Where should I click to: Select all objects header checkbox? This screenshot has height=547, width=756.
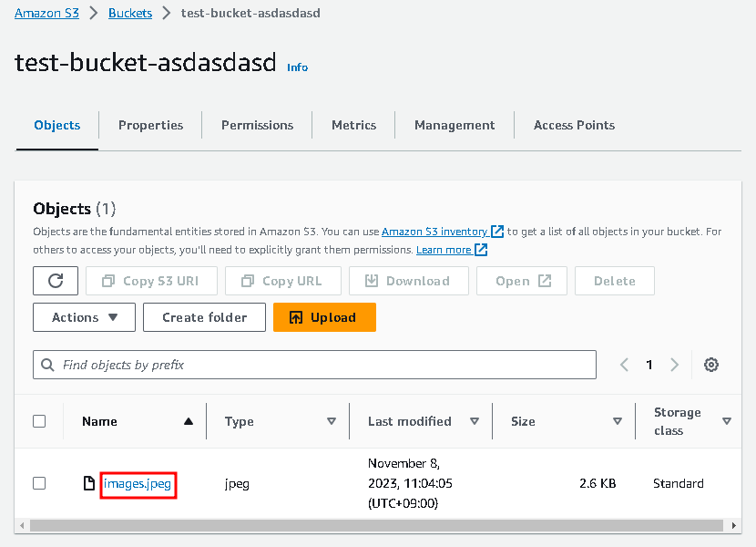point(39,421)
